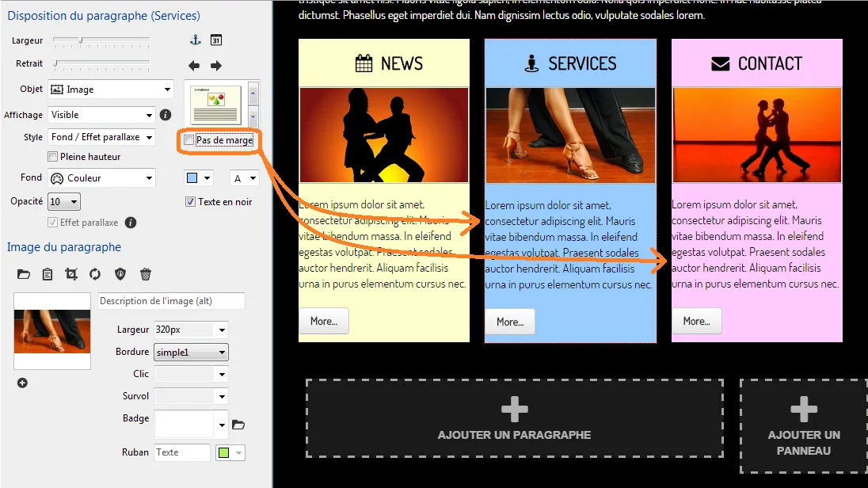This screenshot has width=868, height=488.
Task: Click the left arrow icon
Action: (194, 66)
